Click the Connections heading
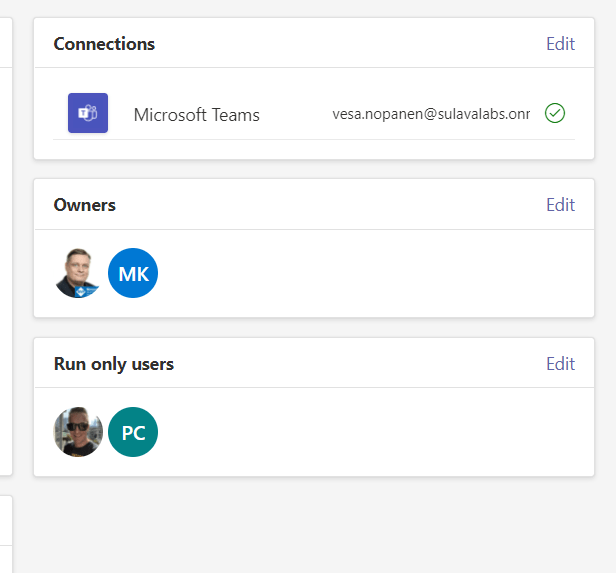 [x=104, y=44]
